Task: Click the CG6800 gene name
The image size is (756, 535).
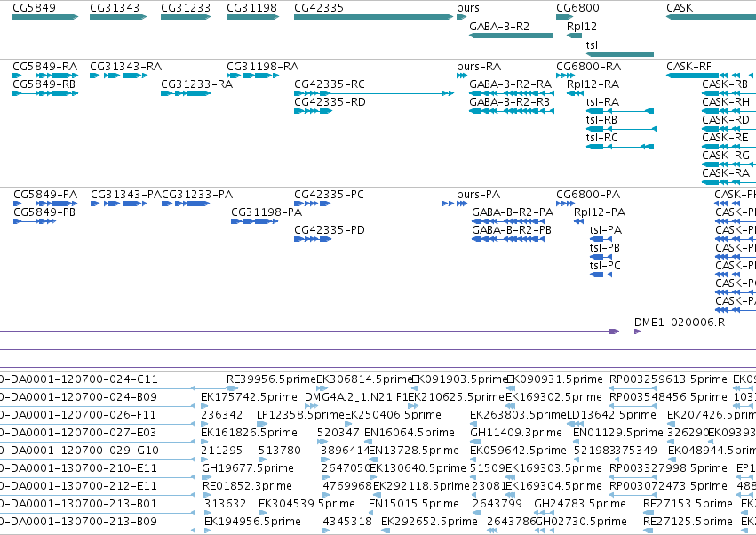Action: pos(577,8)
